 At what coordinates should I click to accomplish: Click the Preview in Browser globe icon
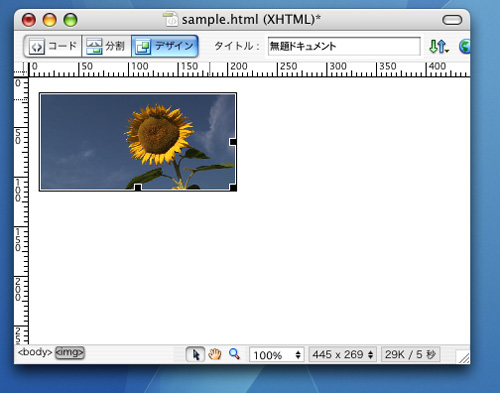click(465, 47)
